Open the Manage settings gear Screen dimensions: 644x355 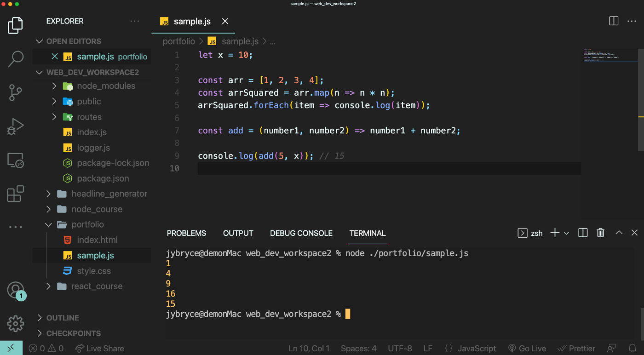pyautogui.click(x=15, y=323)
